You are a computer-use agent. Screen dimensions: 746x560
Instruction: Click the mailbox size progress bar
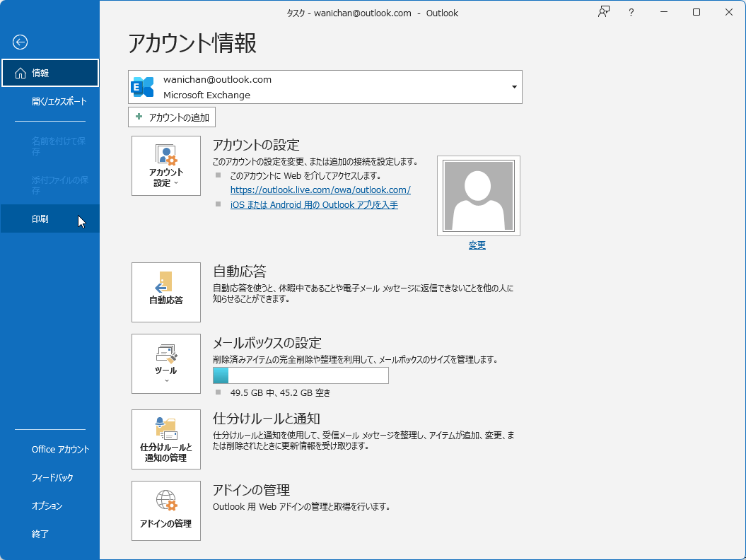301,375
